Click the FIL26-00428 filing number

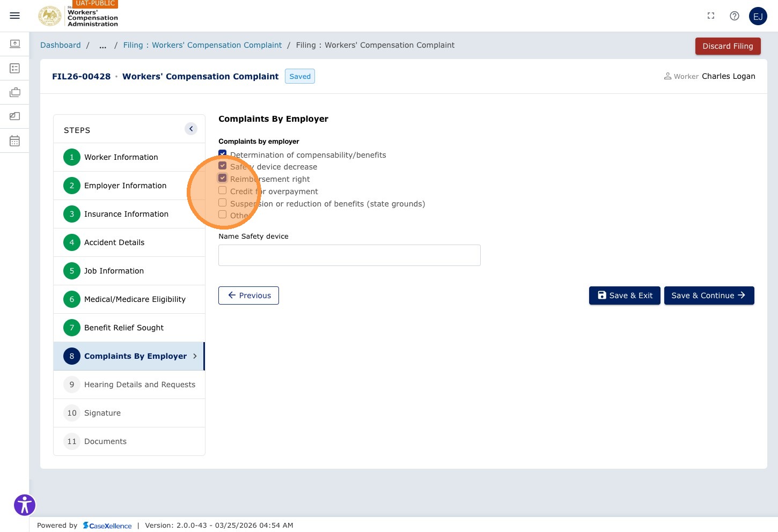click(x=81, y=77)
